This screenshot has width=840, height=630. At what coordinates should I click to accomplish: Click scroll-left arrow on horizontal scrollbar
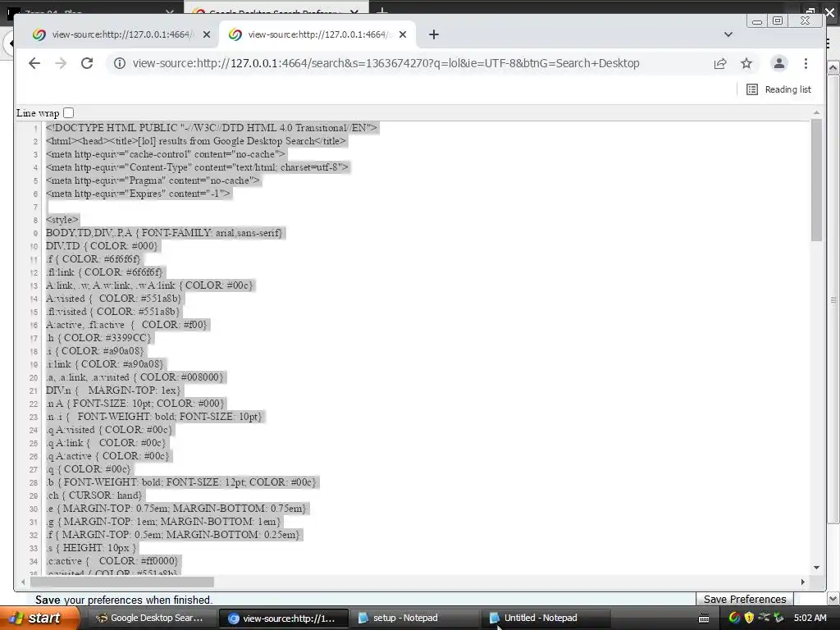22,582
